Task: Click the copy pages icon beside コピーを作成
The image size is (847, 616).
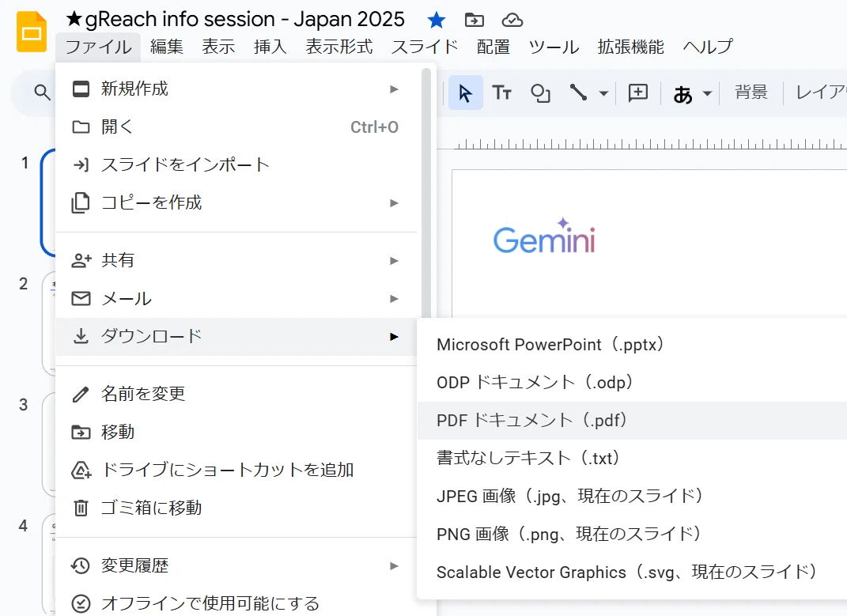Action: point(81,202)
